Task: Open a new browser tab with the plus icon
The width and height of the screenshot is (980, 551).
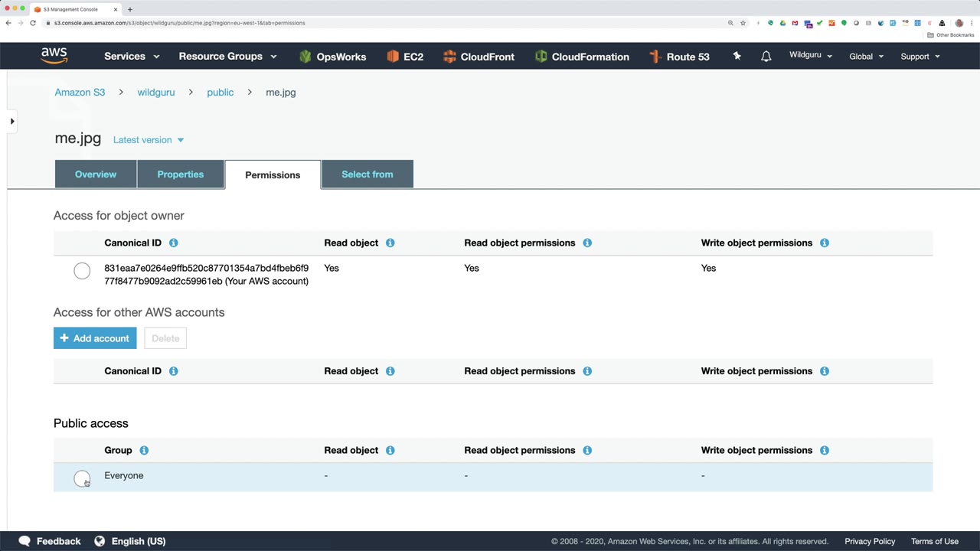Action: (129, 9)
